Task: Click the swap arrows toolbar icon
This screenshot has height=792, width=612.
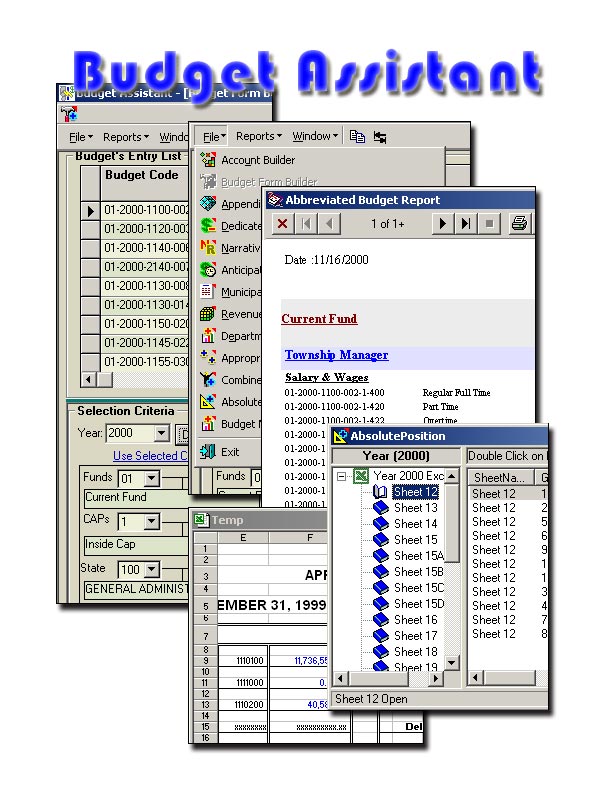Action: click(x=380, y=137)
